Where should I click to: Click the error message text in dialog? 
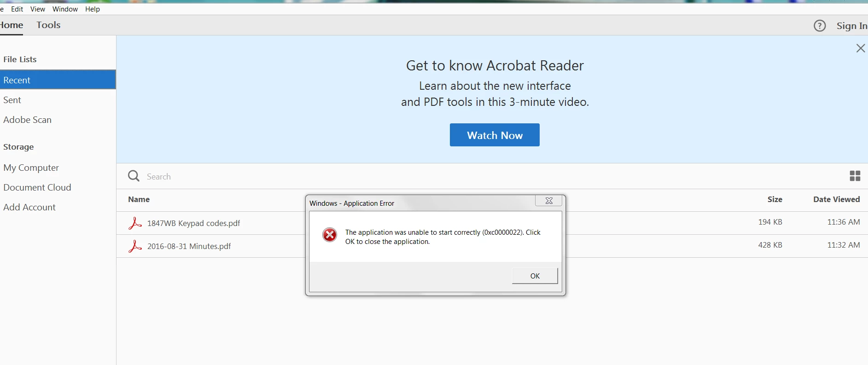443,237
